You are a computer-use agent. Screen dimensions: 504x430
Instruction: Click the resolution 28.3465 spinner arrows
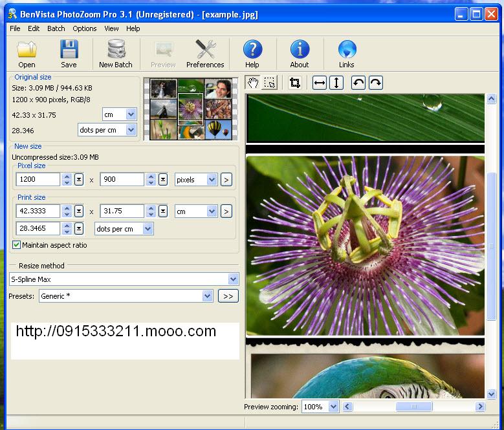[67, 228]
